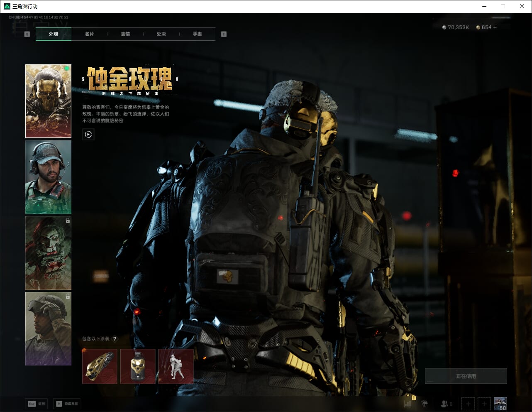Select the execution animation item thumbnail
This screenshot has height=412, width=532.
176,366
